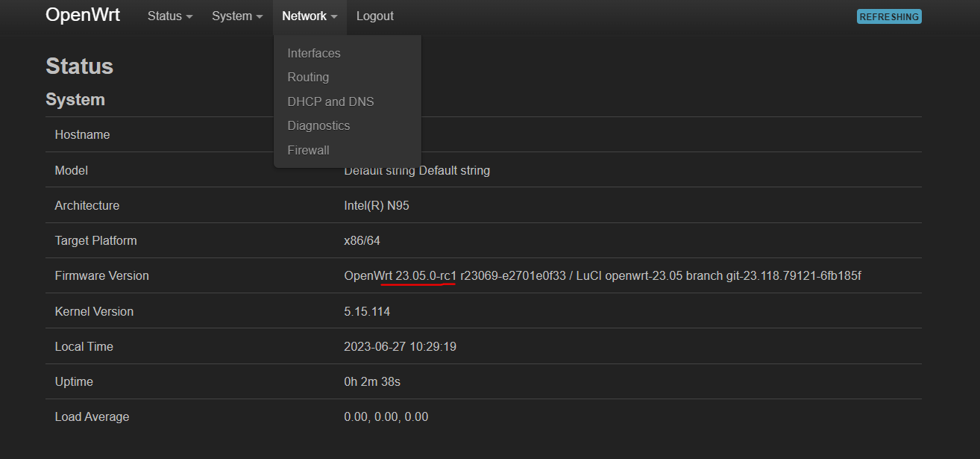Screen dimensions: 980x459
Task: Click the Local Time label
Action: [84, 347]
